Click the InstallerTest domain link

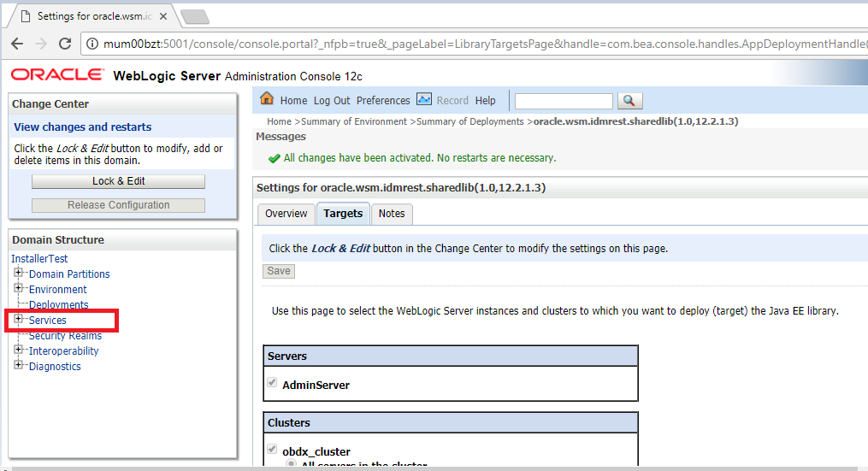pos(39,258)
